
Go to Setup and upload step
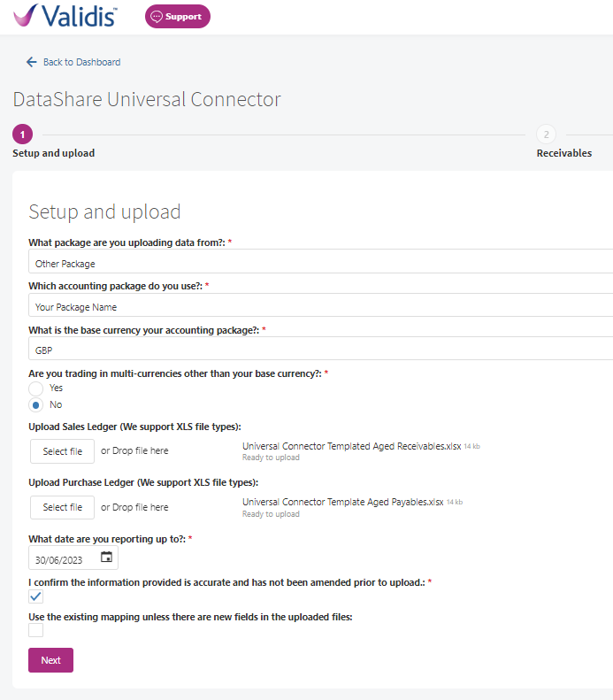tap(54, 153)
